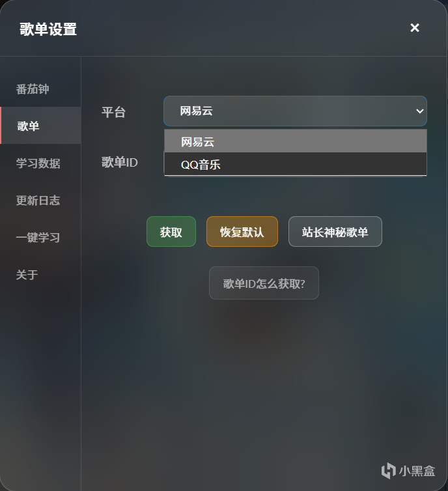Click the 平台 combo box showing 网易云
The width and height of the screenshot is (448, 491).
coord(287,111)
